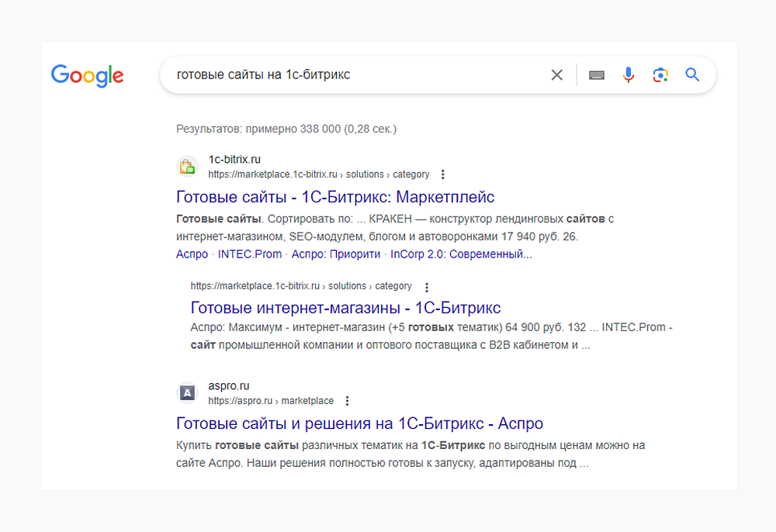This screenshot has width=776, height=532.
Task: Open the three-dot menu beside aspro.ru result
Action: coord(347,401)
